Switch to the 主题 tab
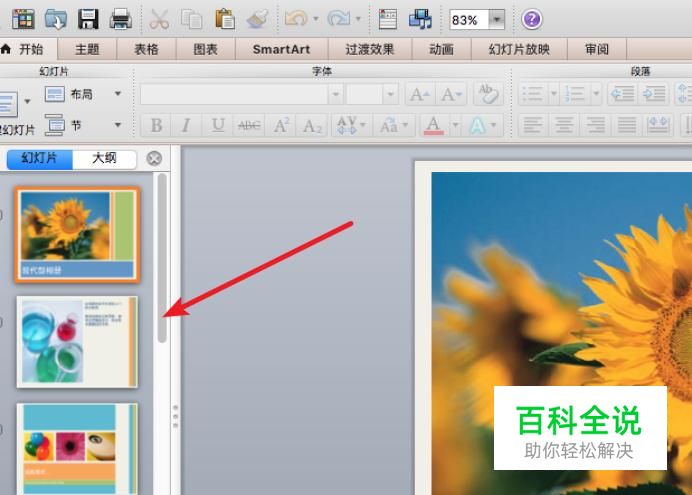This screenshot has width=692, height=495. tap(87, 49)
